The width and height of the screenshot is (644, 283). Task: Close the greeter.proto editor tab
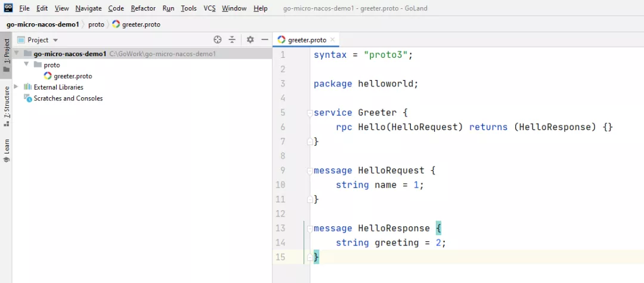click(333, 40)
